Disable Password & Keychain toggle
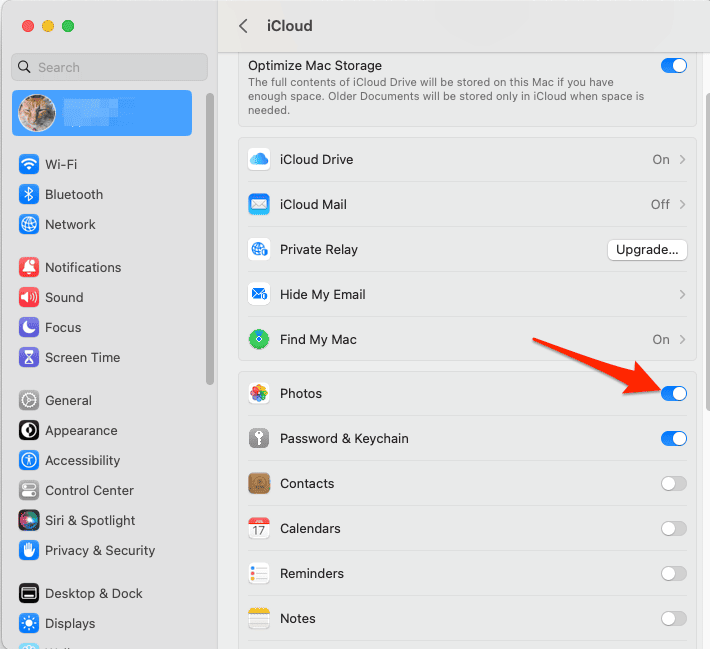710x649 pixels. [674, 438]
